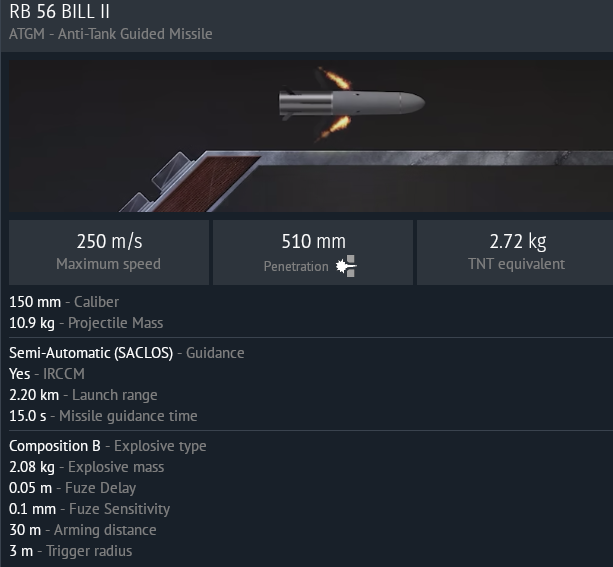Select the 510 mm Penetration card
Screen dimensions: 613x567
click(313, 252)
